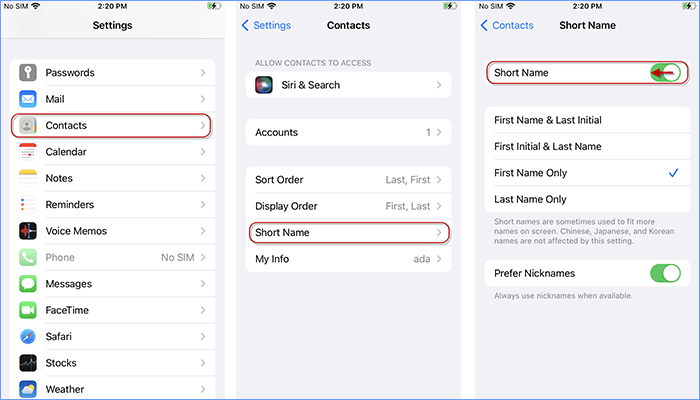Tap the Notes icon

27,178
